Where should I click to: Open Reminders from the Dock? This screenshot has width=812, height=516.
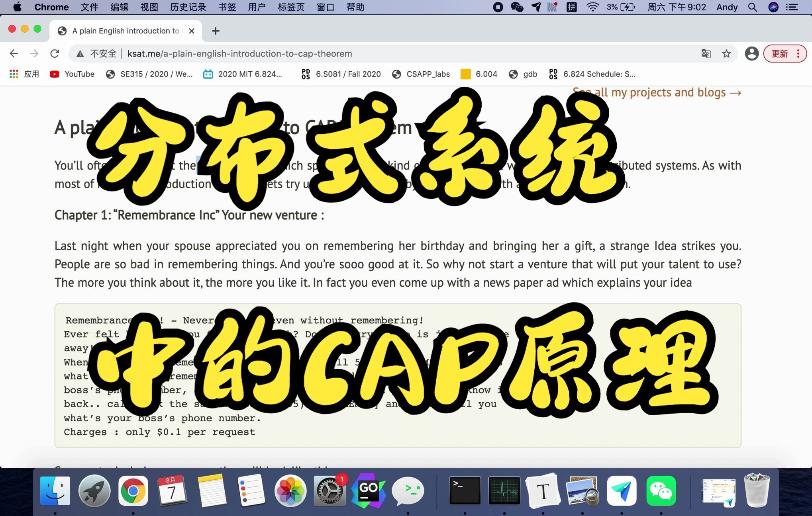click(x=251, y=491)
